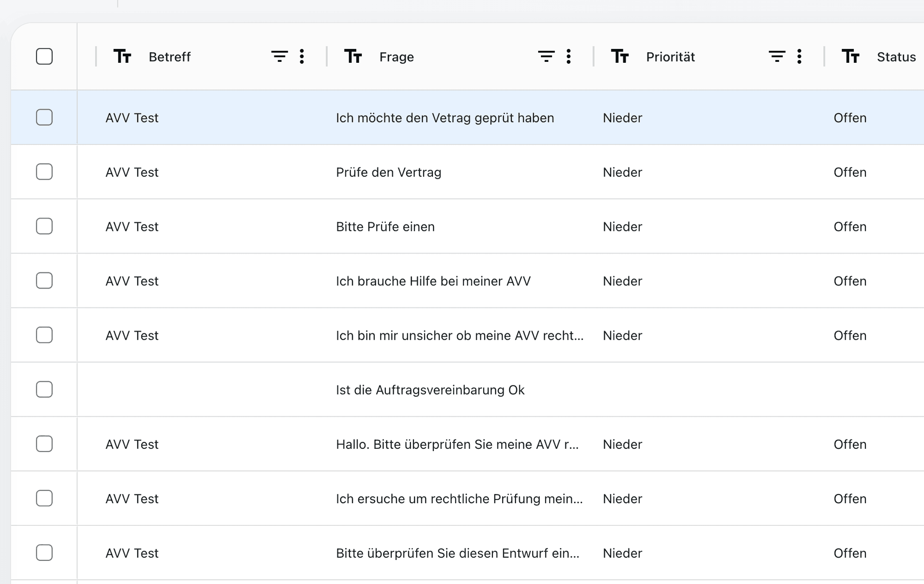
Task: Check the row 'Ich möchte den Vetrag geprüt haben'
Action: point(44,117)
